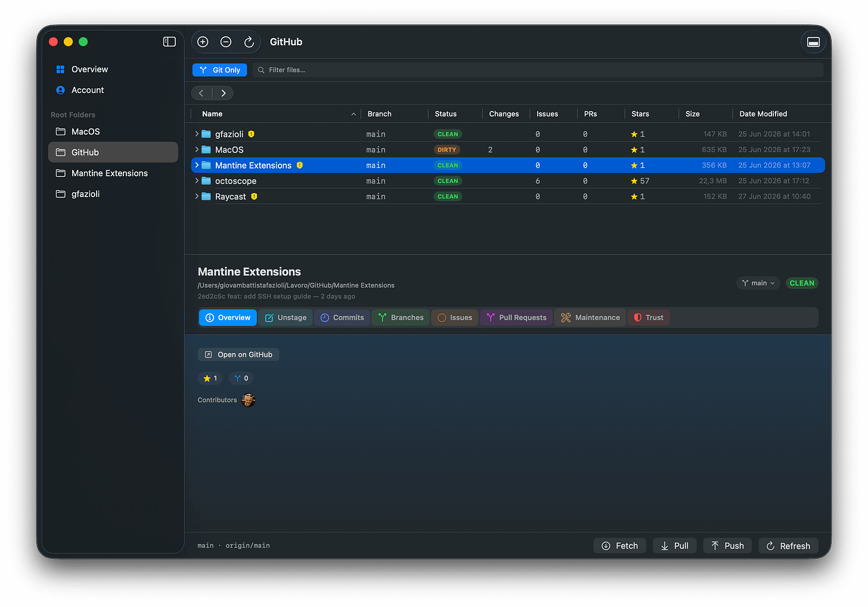868x607 pixels.
Task: Toggle the bottom detail panel icon
Action: (813, 42)
